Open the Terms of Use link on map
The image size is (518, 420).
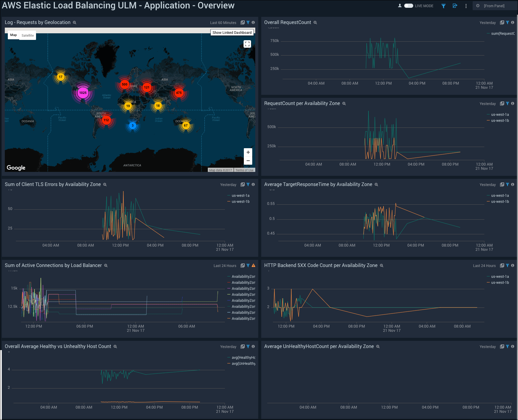click(244, 170)
